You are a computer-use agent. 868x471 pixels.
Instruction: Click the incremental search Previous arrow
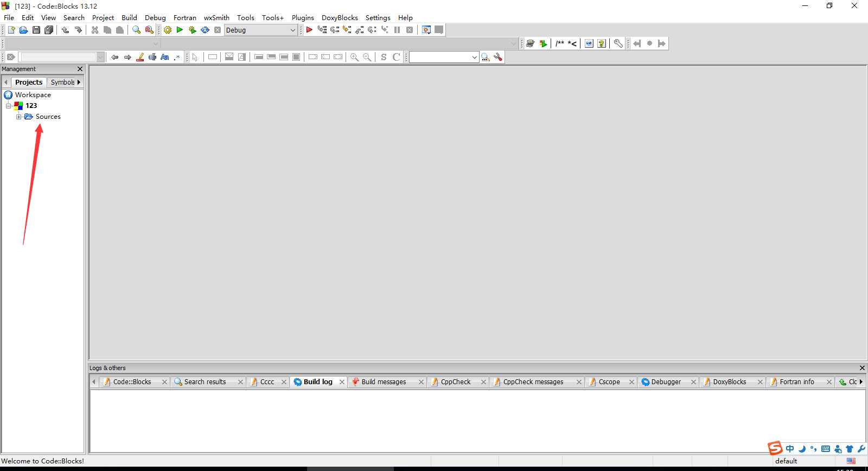tap(114, 57)
